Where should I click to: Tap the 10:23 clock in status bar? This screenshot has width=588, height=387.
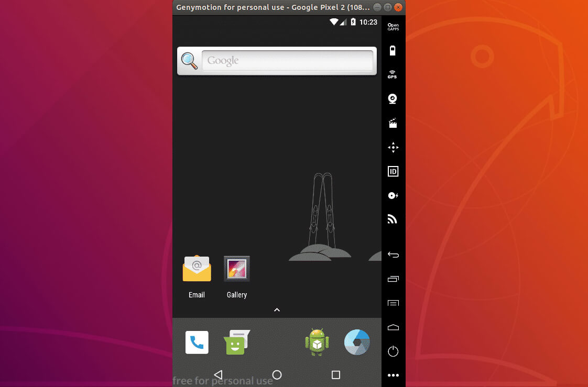[x=368, y=22]
